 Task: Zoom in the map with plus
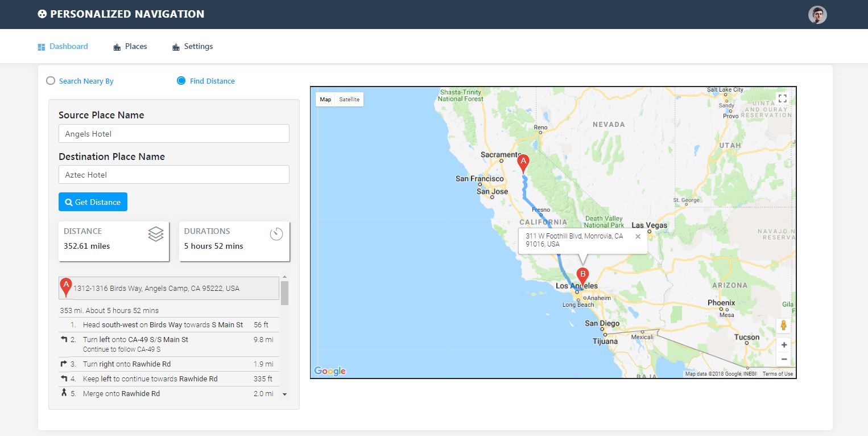click(x=784, y=345)
